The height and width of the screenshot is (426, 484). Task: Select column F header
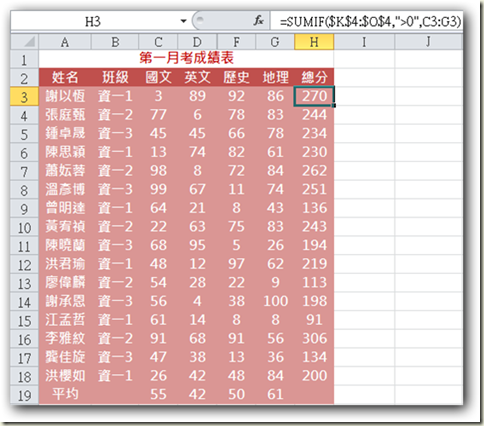[236, 42]
